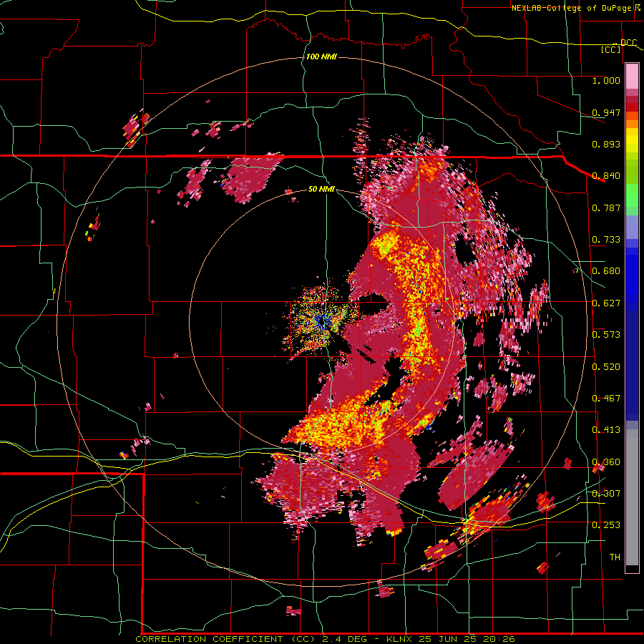Click the 1.000 value on color scale
This screenshot has height=644, width=644.
[606, 80]
